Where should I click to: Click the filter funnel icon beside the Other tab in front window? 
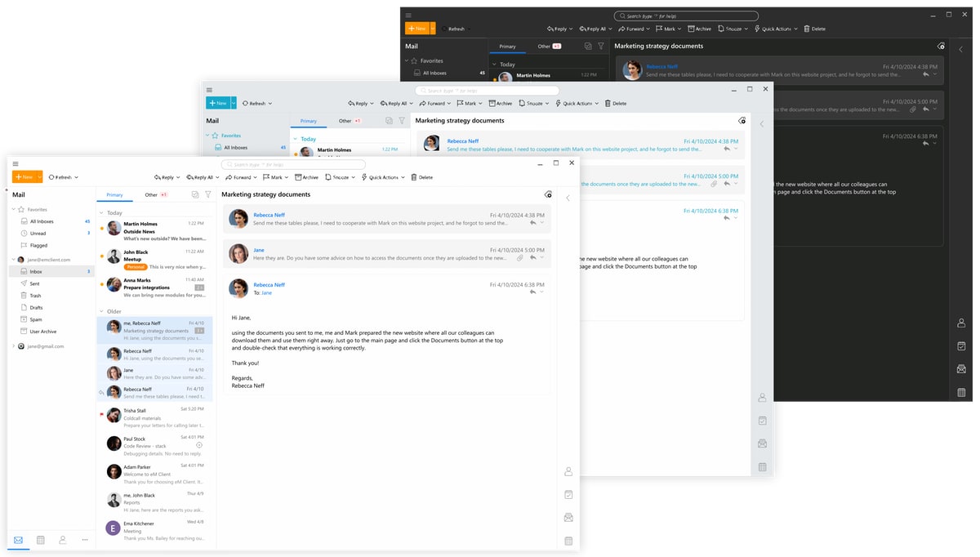click(208, 195)
